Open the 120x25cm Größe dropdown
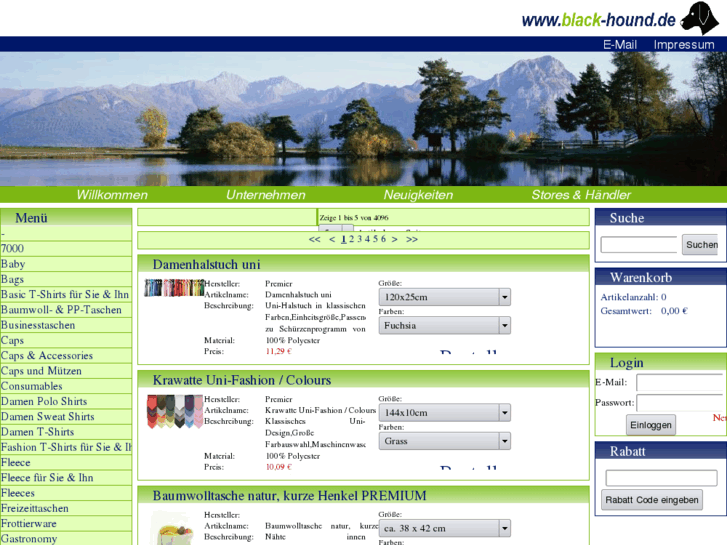The image size is (727, 545). pyautogui.click(x=445, y=297)
